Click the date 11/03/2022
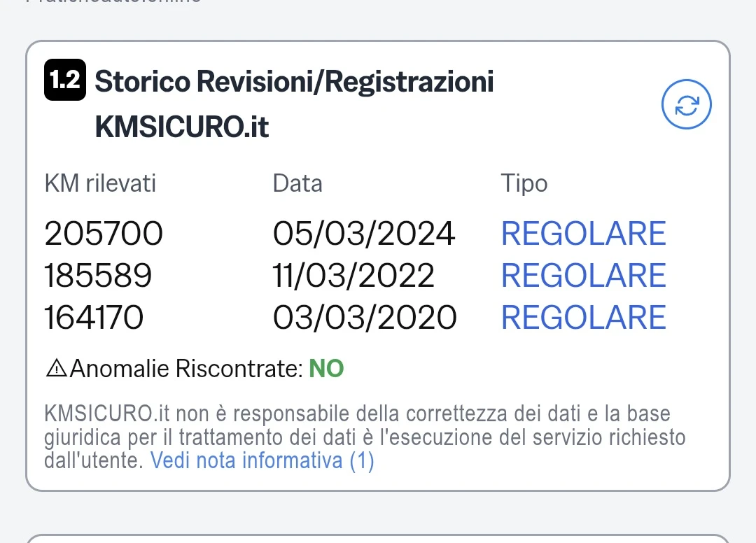Screen dimensions: 756x543 point(353,276)
